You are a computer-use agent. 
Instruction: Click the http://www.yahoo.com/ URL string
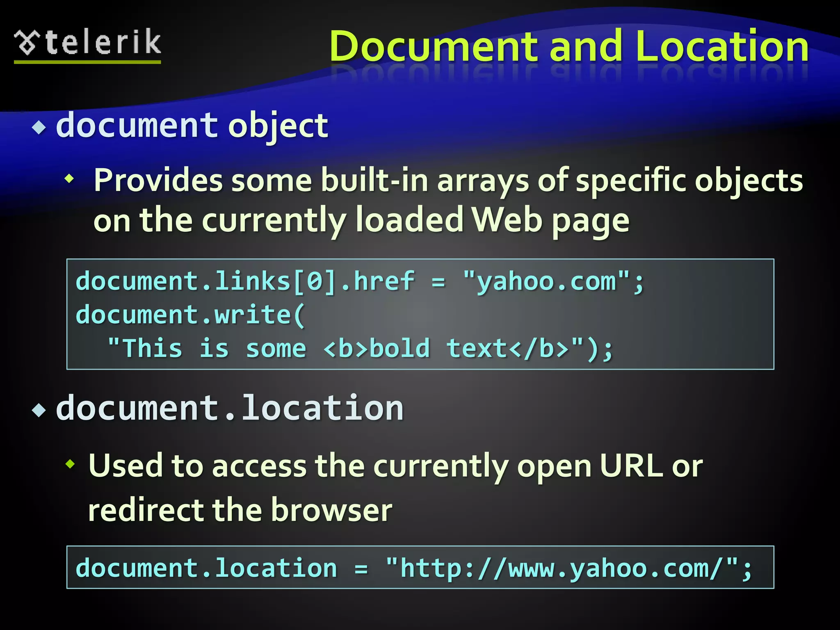pyautogui.click(x=560, y=568)
